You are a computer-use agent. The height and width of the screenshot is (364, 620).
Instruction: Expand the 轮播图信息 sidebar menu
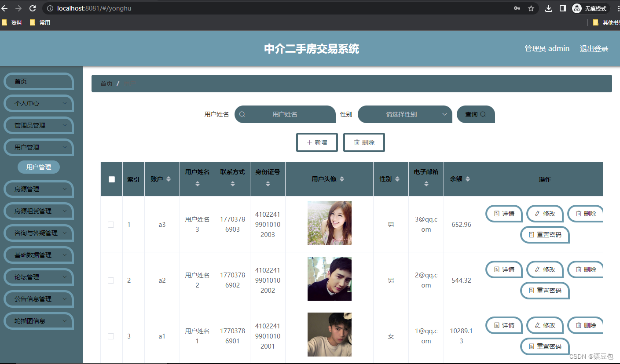pyautogui.click(x=39, y=321)
